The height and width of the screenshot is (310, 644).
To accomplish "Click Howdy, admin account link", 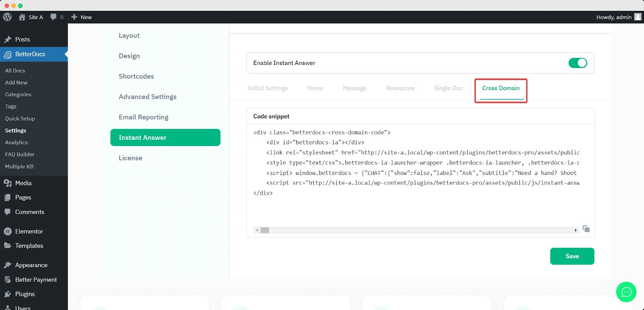I will click(614, 17).
